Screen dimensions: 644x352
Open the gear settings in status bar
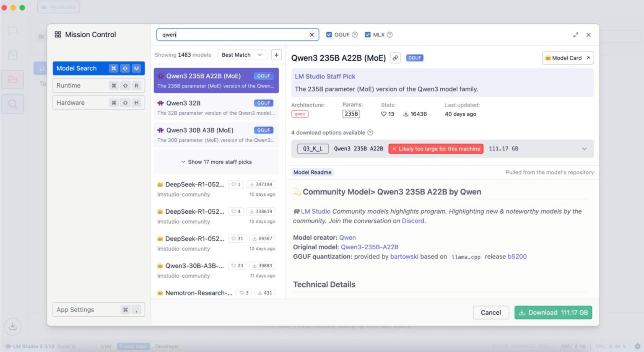tap(637, 346)
